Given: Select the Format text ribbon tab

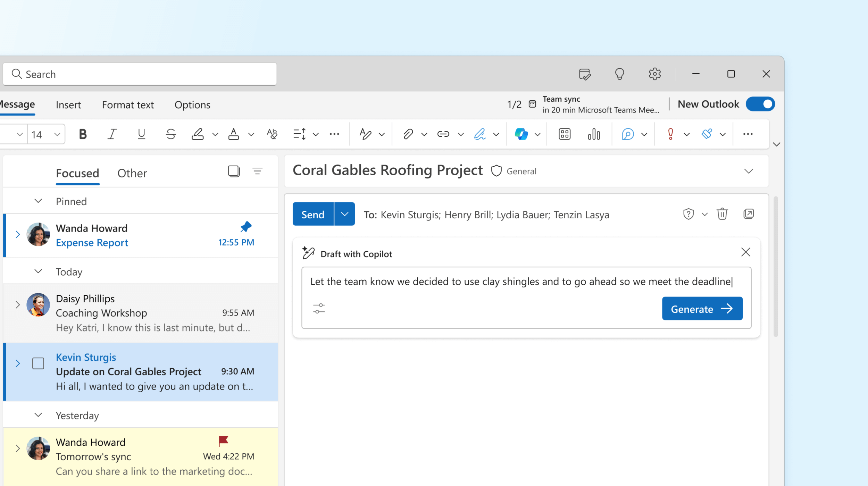Looking at the screenshot, I should [x=127, y=104].
